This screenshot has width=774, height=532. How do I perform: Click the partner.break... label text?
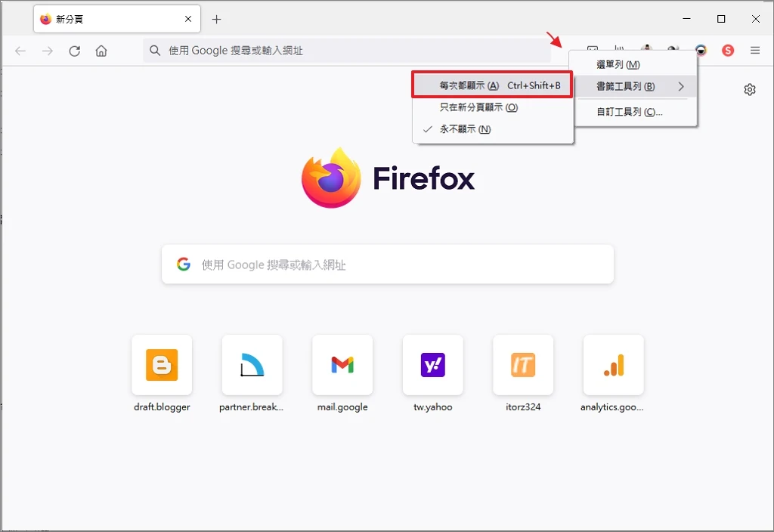[251, 407]
